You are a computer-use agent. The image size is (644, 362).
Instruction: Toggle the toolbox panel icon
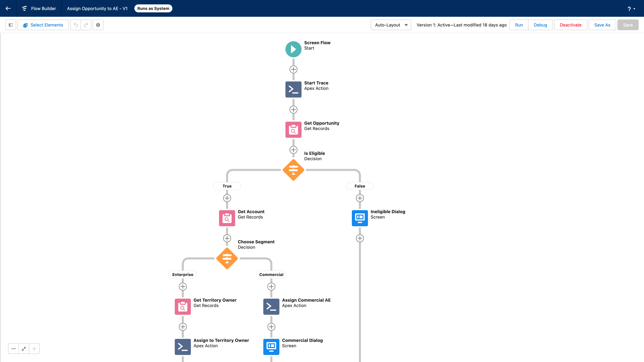point(11,25)
